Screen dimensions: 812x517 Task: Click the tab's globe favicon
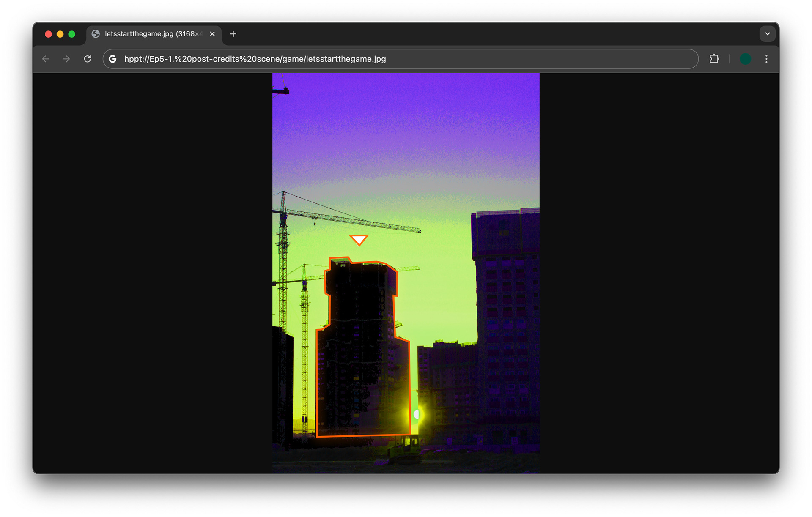(96, 34)
